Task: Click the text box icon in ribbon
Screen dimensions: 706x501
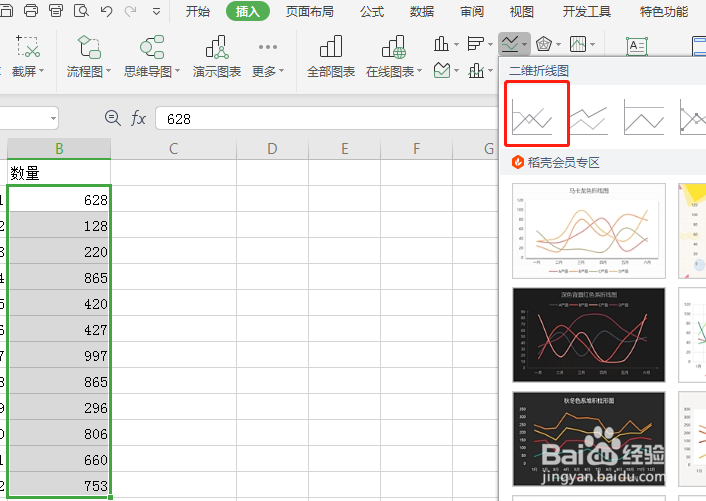Action: click(637, 46)
